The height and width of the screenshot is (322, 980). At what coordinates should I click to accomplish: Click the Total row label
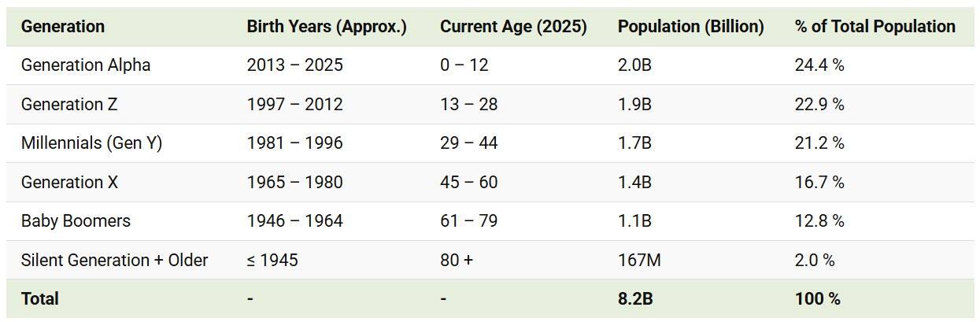(40, 299)
